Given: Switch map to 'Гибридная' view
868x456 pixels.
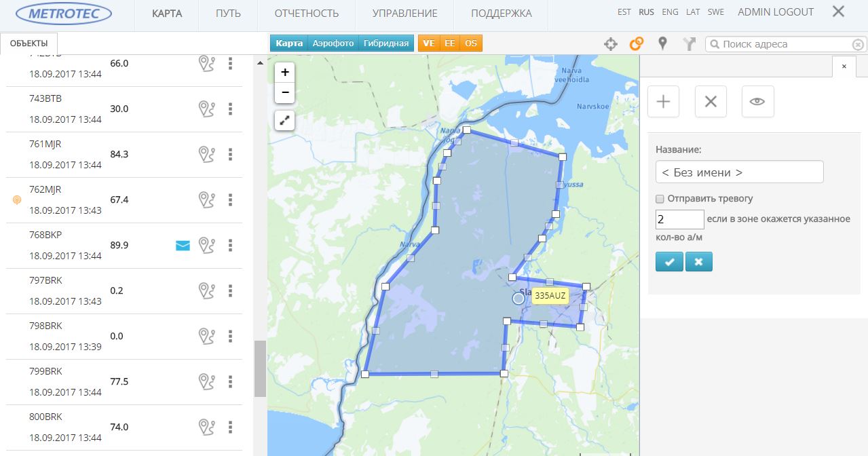Looking at the screenshot, I should [385, 43].
